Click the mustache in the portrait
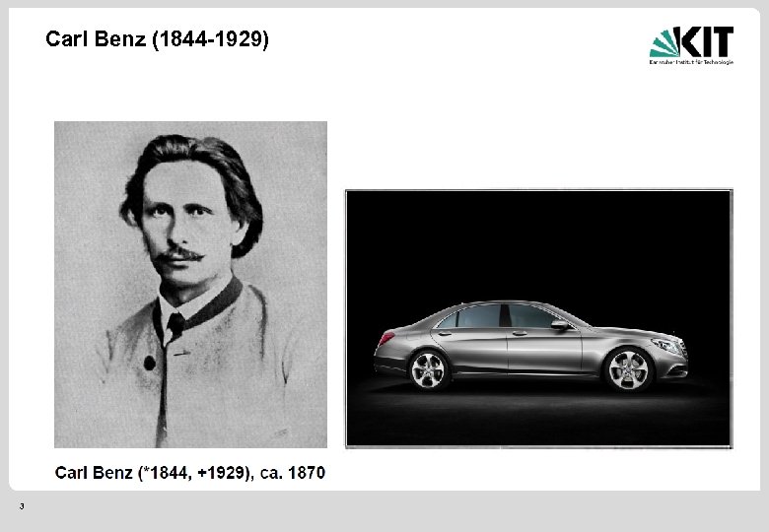Screen dimensions: 769x532 click(179, 254)
